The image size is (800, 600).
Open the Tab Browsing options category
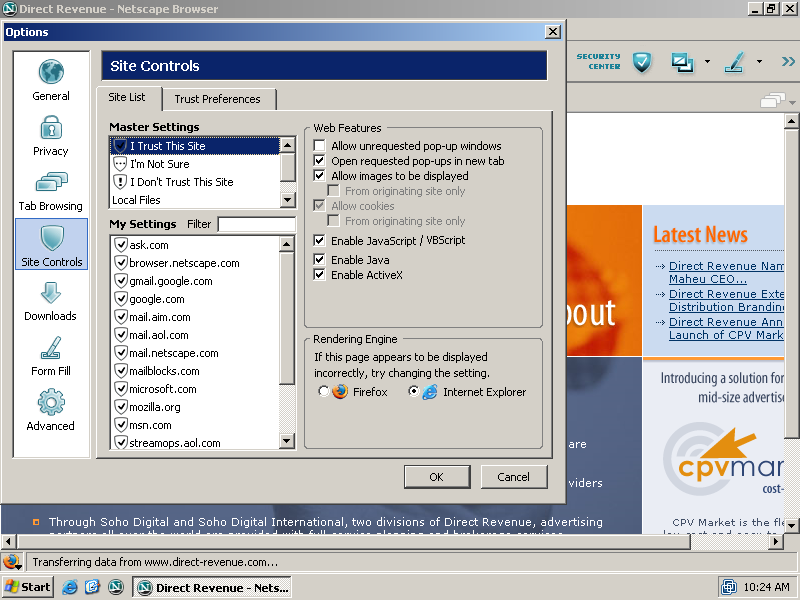click(x=51, y=191)
